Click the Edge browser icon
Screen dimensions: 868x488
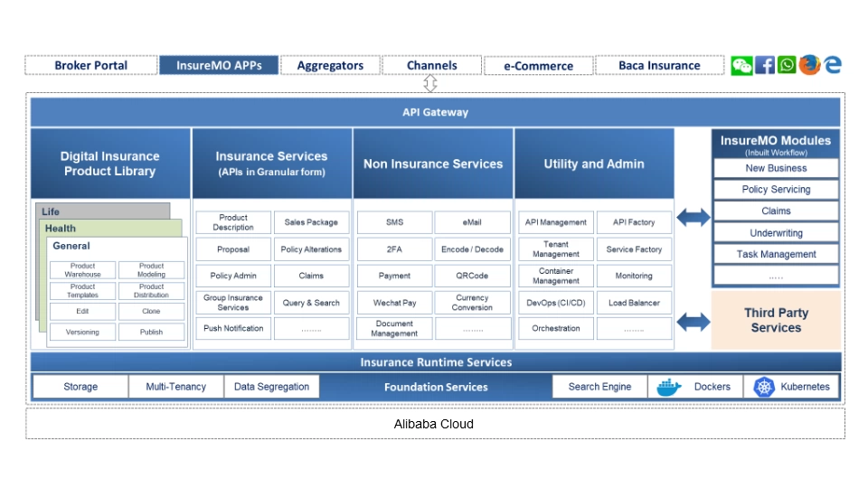(x=833, y=65)
